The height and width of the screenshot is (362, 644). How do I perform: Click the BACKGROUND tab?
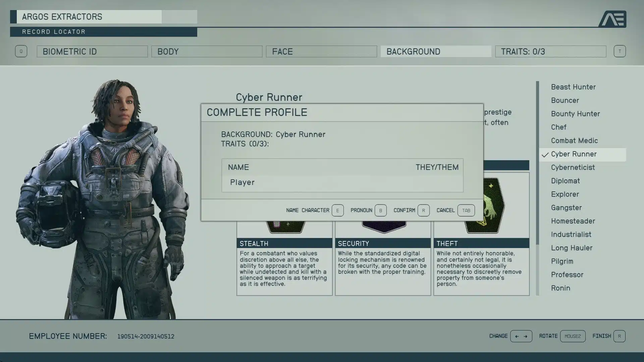[x=436, y=51]
